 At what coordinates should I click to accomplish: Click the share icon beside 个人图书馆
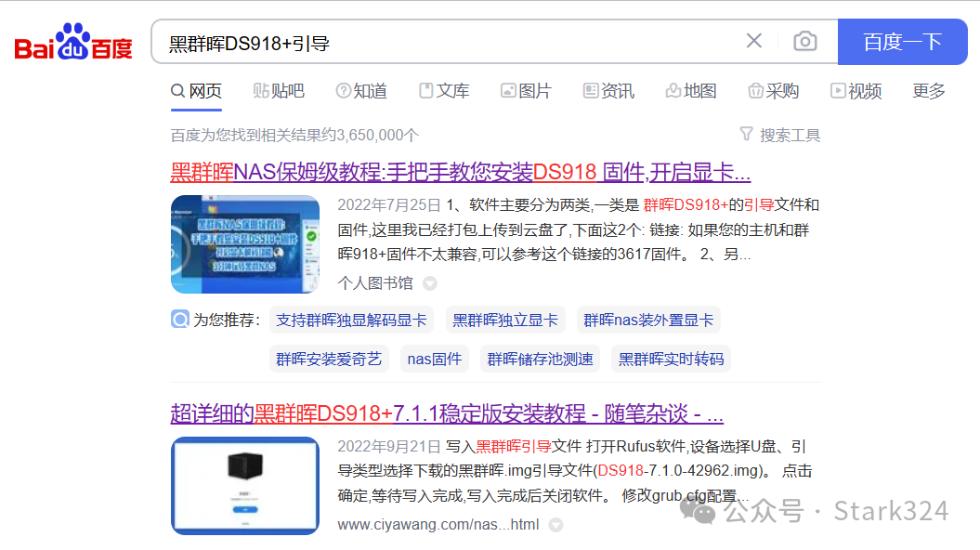tap(429, 283)
